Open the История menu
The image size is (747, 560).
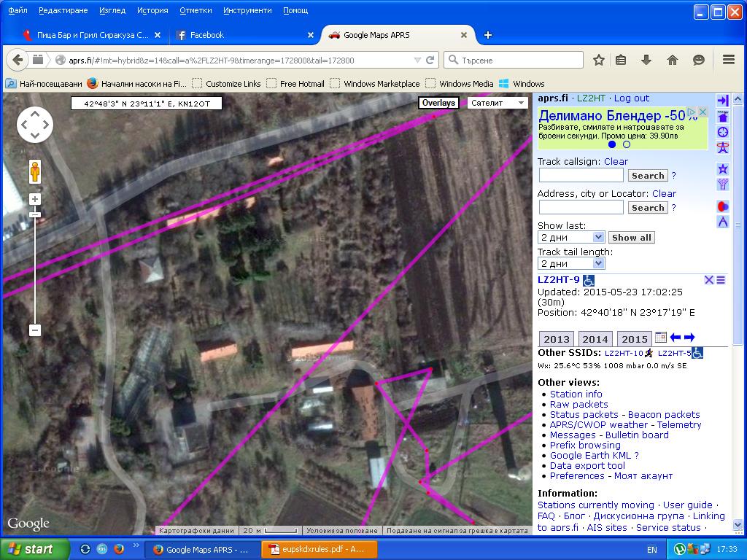[152, 11]
